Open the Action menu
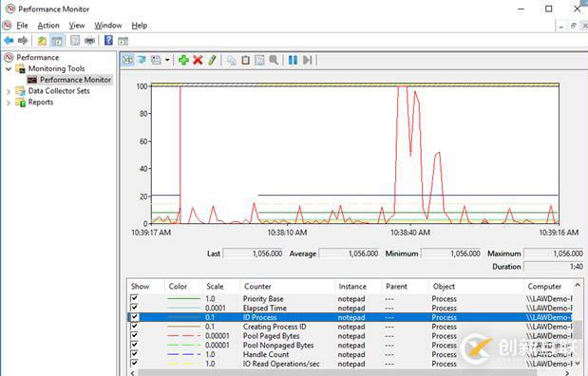The image size is (588, 376). (x=48, y=26)
